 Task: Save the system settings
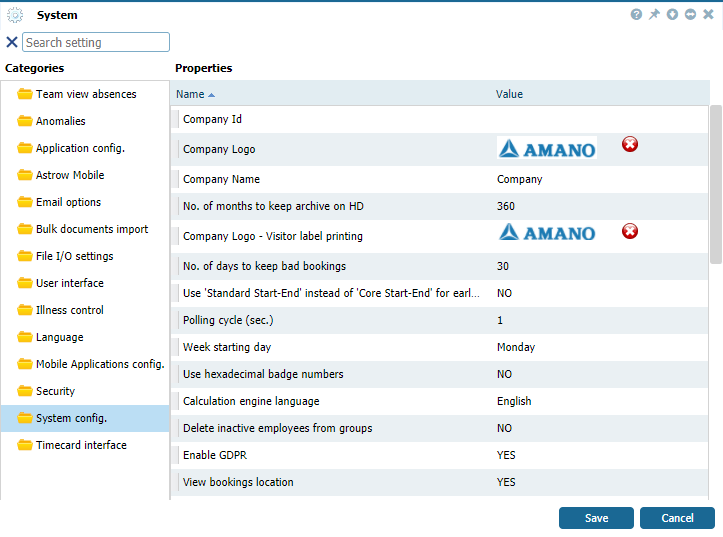click(596, 518)
